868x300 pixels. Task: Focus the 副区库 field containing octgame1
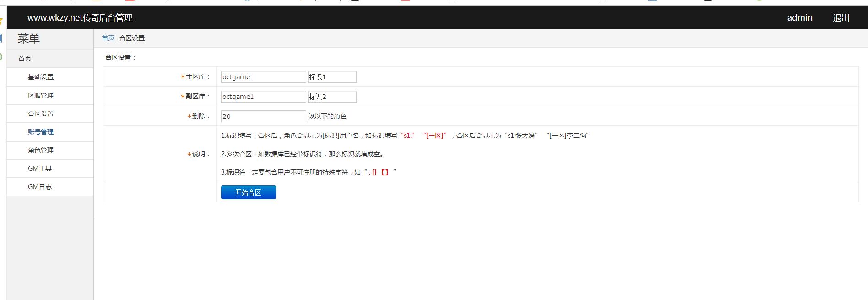coord(263,97)
